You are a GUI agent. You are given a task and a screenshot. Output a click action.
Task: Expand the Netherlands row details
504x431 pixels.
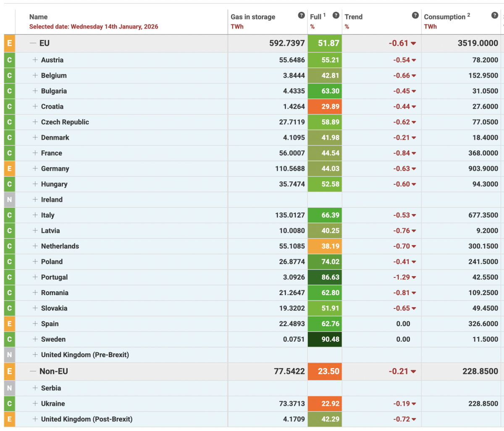(x=35, y=246)
